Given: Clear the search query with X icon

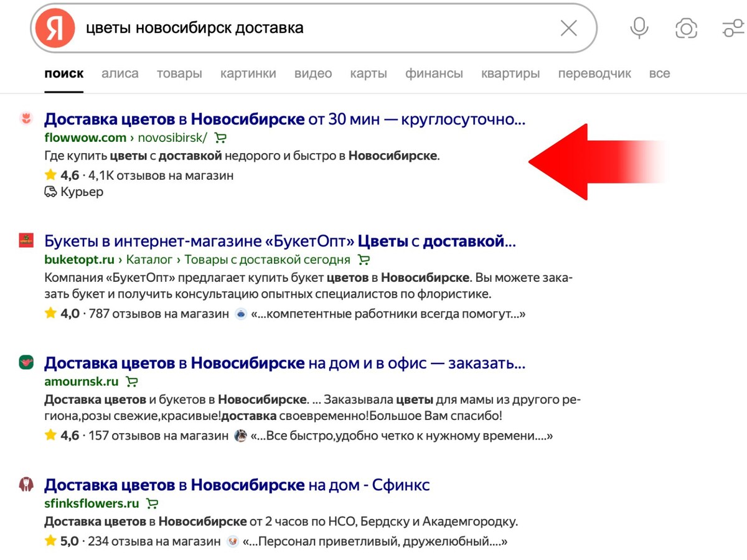Looking at the screenshot, I should click(568, 28).
